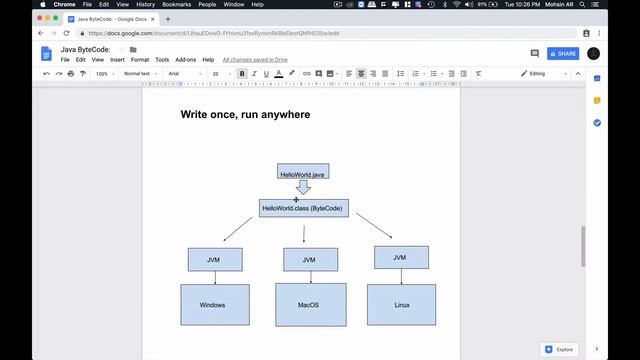The image size is (640, 360).
Task: Go back in the browser
Action: tap(41, 33)
